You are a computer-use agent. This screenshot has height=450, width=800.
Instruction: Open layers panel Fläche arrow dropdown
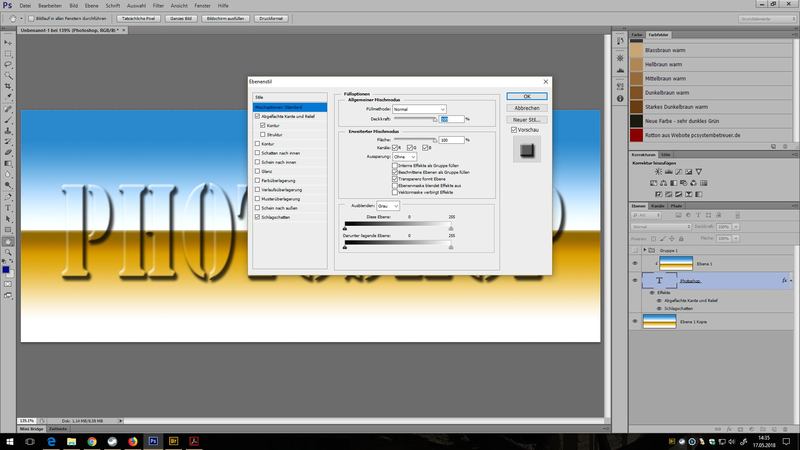pyautogui.click(x=736, y=238)
